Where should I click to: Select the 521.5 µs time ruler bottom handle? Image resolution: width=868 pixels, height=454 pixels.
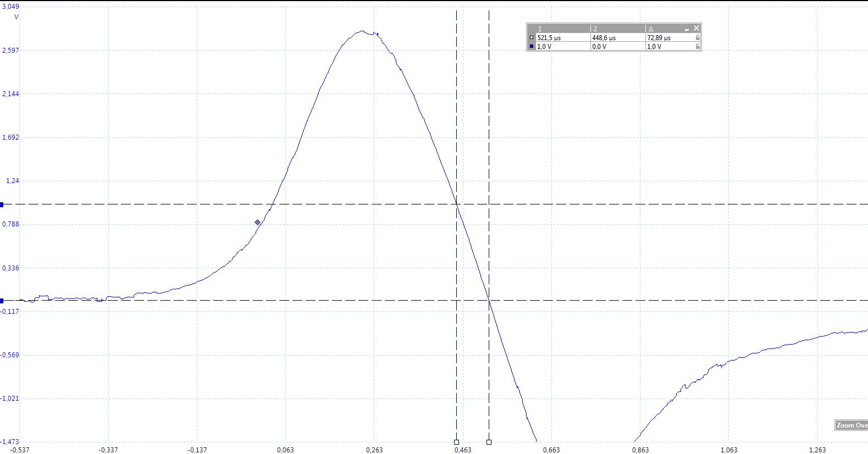pos(489,442)
